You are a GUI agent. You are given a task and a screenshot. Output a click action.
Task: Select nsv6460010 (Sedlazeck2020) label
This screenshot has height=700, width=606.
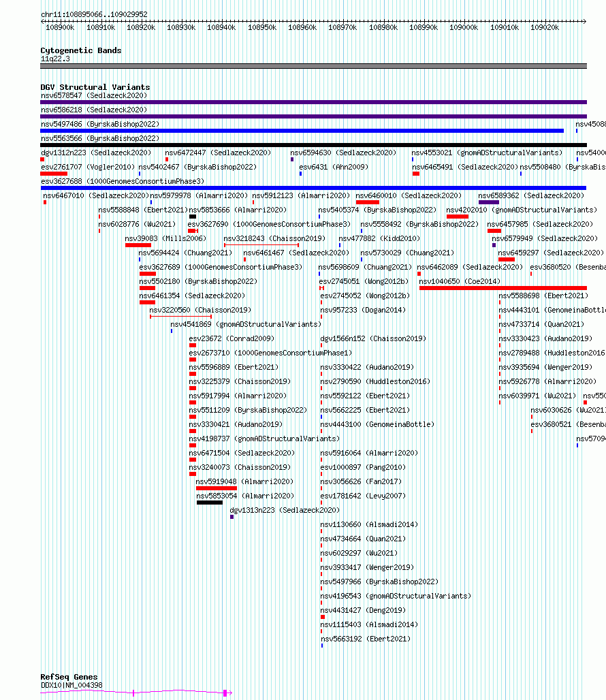pyautogui.click(x=409, y=195)
